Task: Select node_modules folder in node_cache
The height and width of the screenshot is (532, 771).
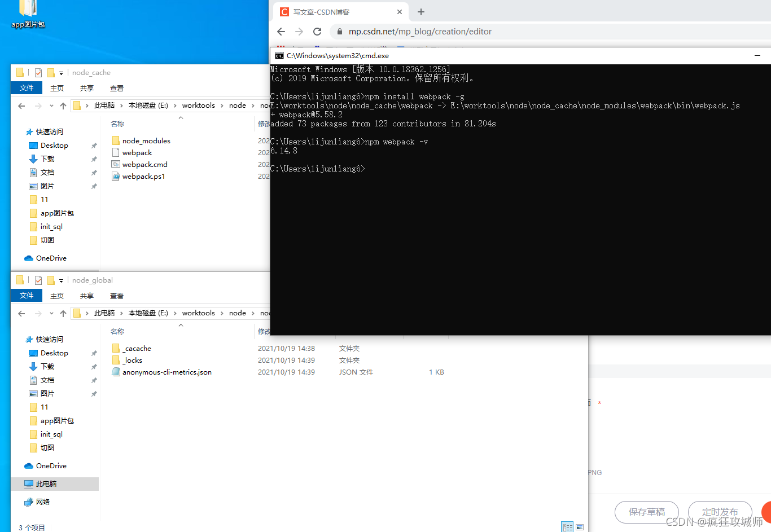Action: coord(146,141)
